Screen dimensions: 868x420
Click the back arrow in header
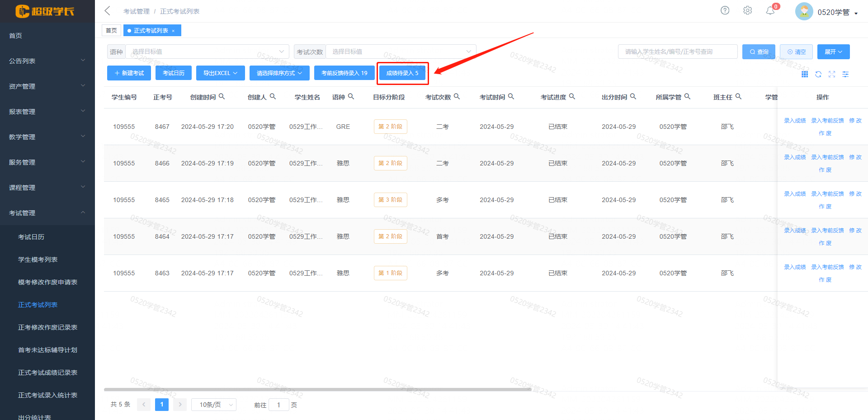(107, 11)
